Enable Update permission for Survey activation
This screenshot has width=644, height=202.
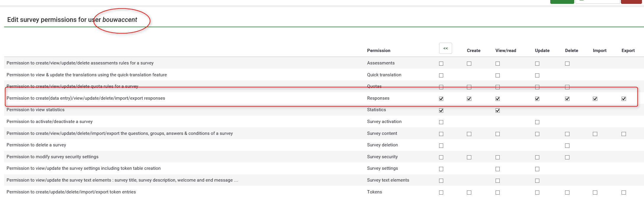tap(537, 122)
